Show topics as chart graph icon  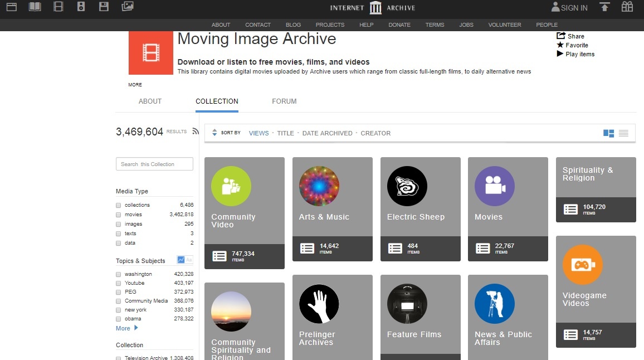[180, 260]
